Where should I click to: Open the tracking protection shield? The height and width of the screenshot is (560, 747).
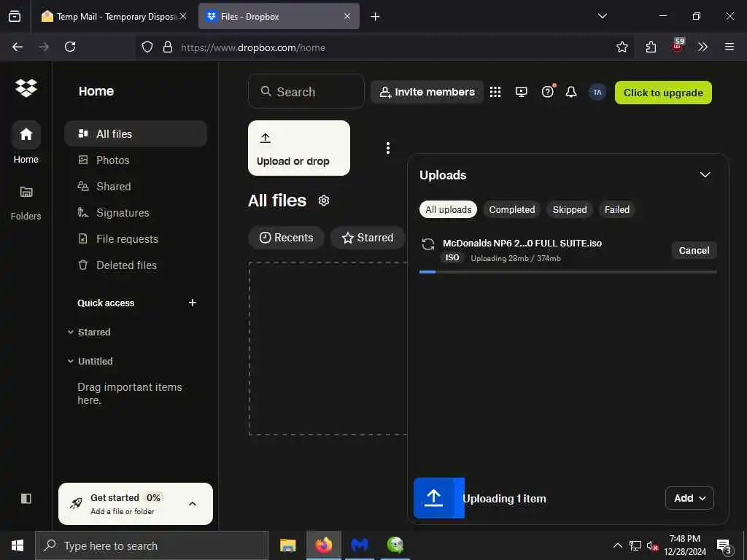(x=147, y=47)
